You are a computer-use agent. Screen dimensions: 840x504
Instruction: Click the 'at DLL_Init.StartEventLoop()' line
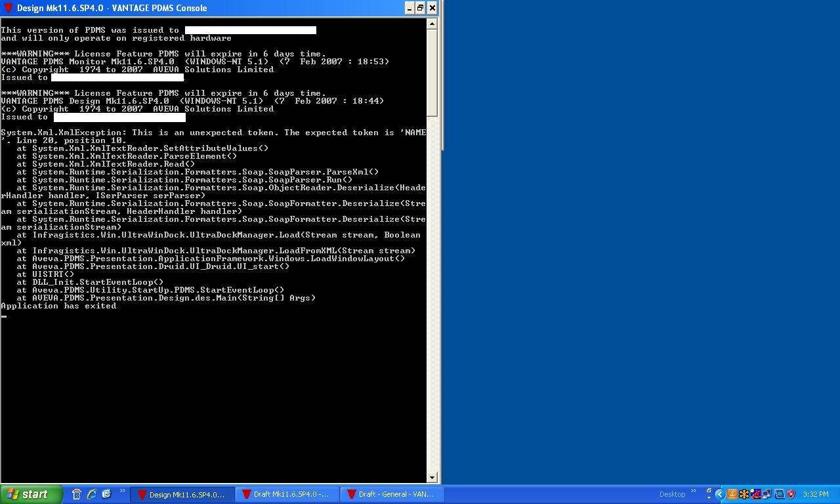click(90, 282)
